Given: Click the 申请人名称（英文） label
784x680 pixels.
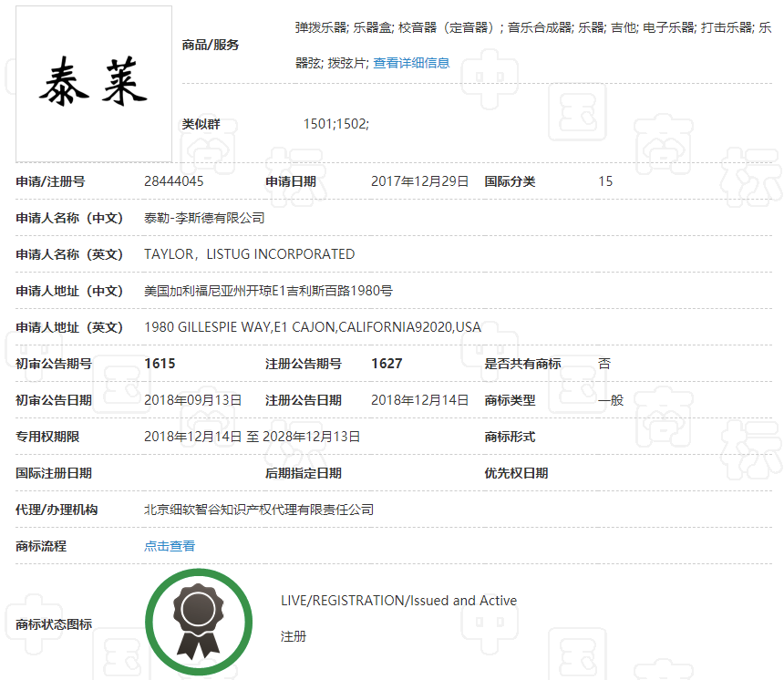Looking at the screenshot, I should point(69,254).
